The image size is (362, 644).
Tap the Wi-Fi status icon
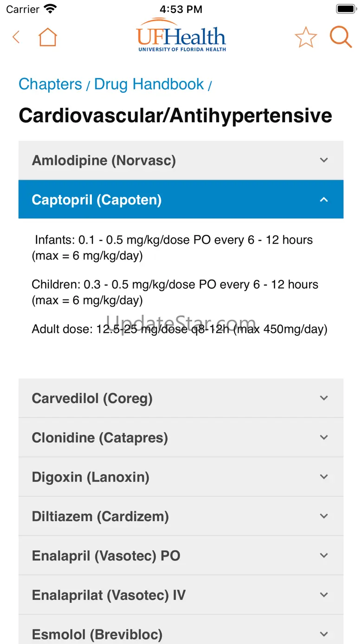pyautogui.click(x=49, y=9)
